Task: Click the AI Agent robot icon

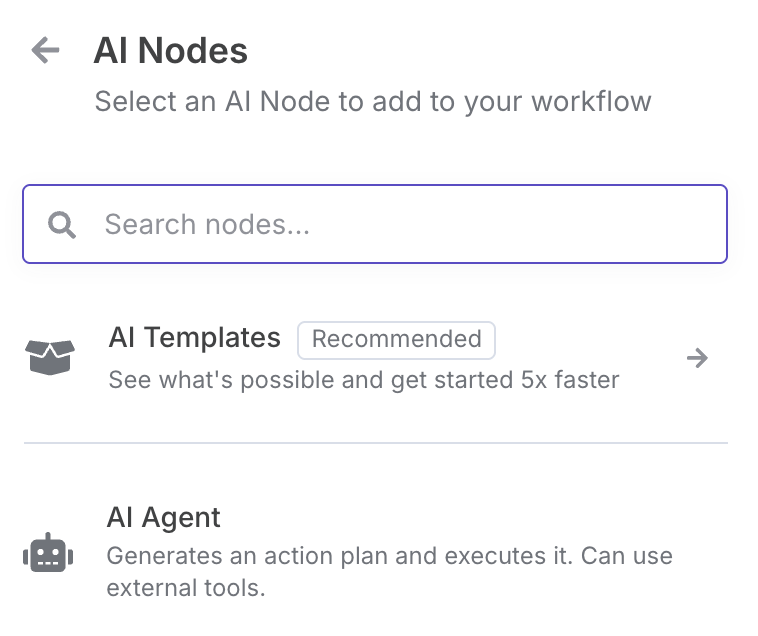Action: 48,553
